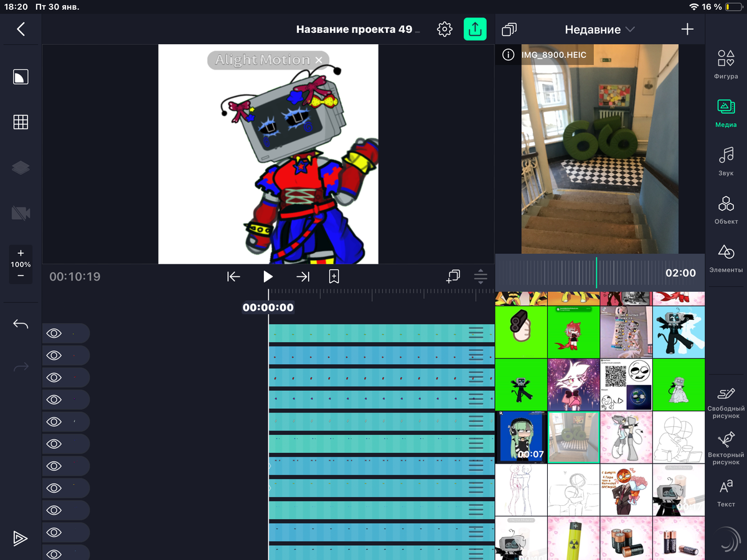The height and width of the screenshot is (560, 747).
Task: Play the project preview
Action: tap(268, 277)
